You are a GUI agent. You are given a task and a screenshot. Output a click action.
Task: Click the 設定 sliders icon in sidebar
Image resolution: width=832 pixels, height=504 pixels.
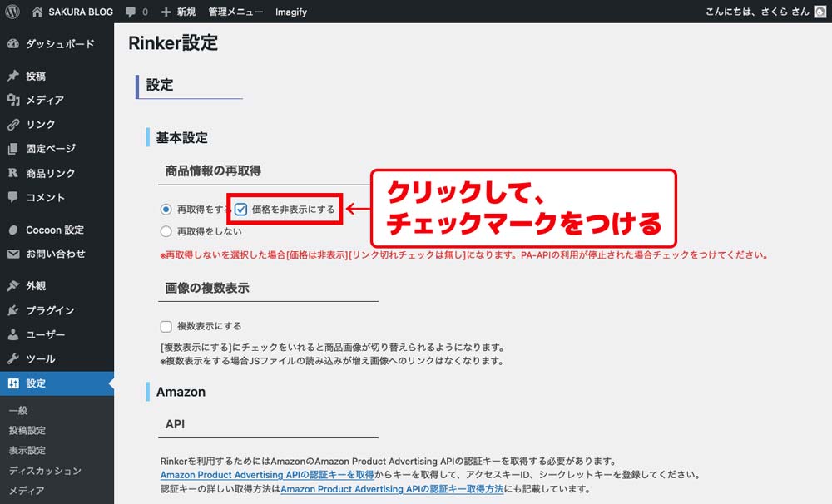[x=13, y=383]
